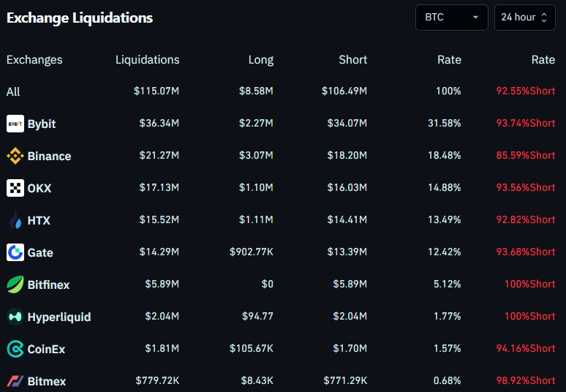
Task: Sort by the Short column header
Action: (352, 60)
